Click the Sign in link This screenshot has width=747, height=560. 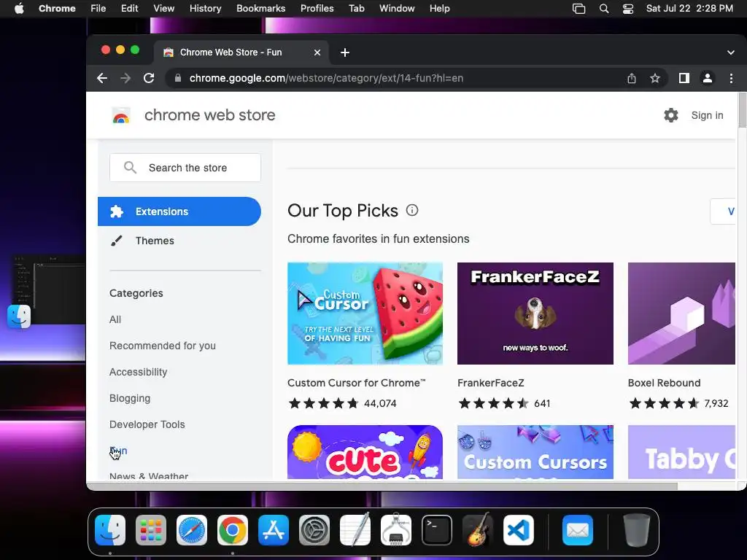[707, 115]
